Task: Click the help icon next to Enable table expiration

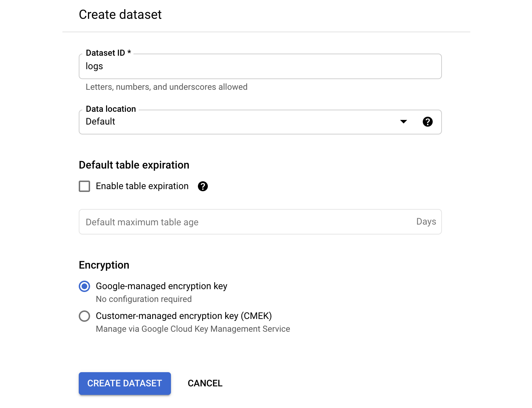Action: point(203,186)
